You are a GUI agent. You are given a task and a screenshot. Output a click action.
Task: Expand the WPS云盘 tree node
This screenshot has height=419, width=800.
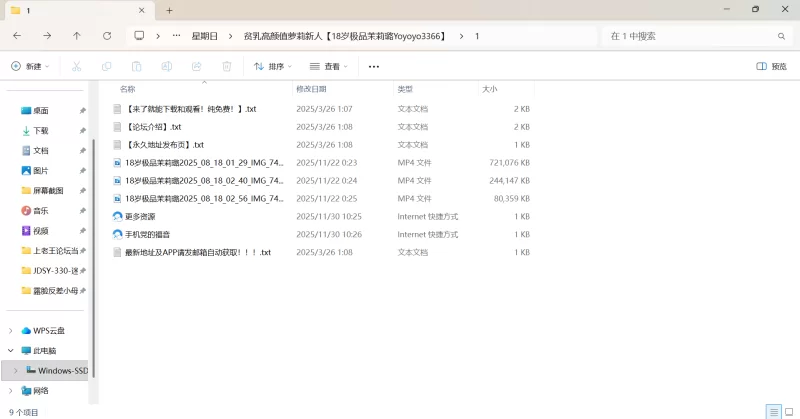[x=11, y=330]
